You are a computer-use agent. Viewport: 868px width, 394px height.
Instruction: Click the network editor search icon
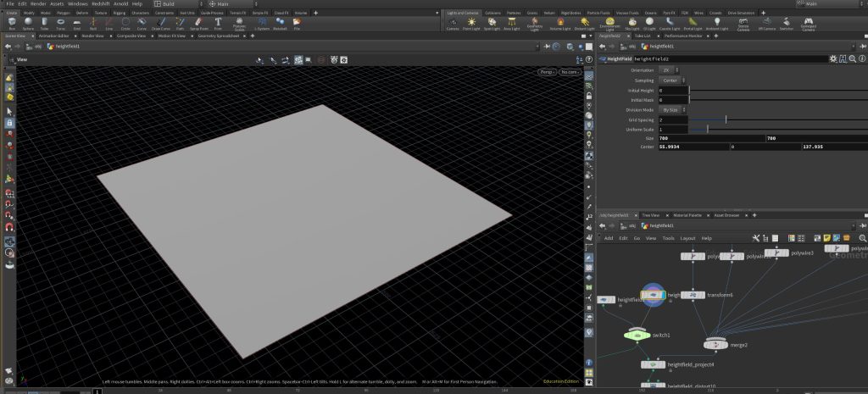862,238
